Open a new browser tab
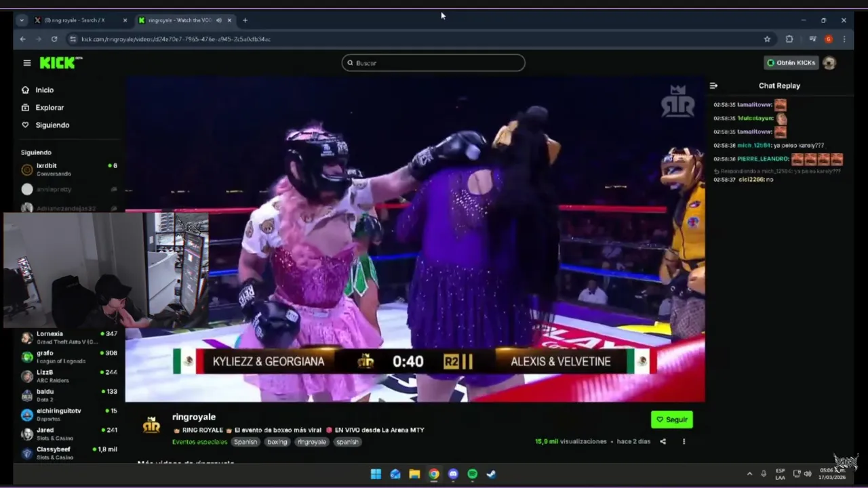Screen dimensions: 868x488 point(245,20)
